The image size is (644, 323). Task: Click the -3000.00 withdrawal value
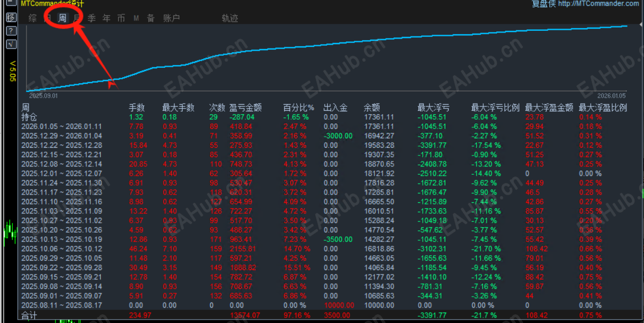coord(337,136)
